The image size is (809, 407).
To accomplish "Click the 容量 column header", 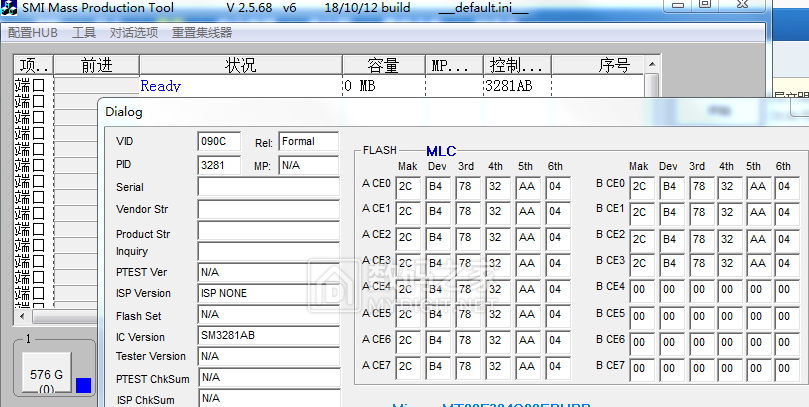I will 383,66.
